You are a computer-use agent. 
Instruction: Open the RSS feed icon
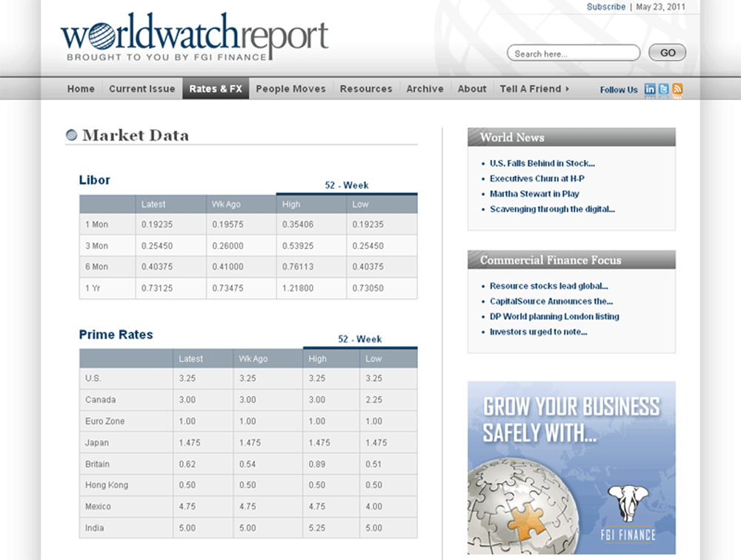coord(677,89)
